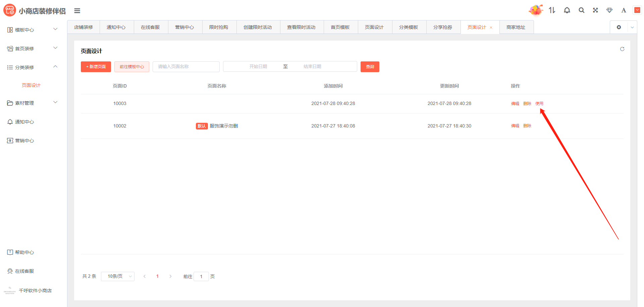Go to the previous page with the left arrow
This screenshot has height=307, width=644.
click(145, 276)
